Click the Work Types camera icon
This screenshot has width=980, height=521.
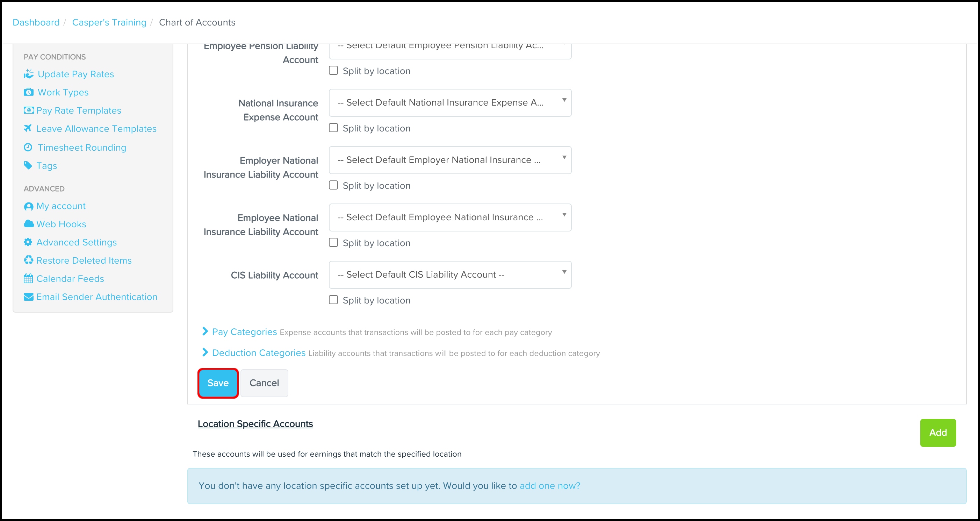(x=29, y=92)
